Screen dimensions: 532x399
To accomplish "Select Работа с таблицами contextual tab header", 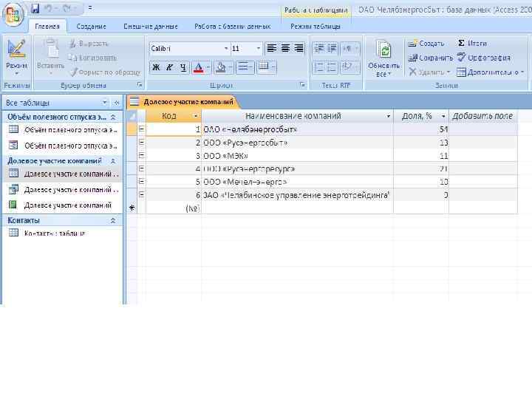I will (x=316, y=10).
